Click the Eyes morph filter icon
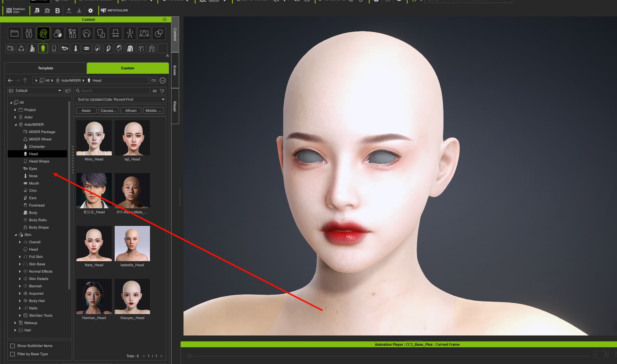The height and width of the screenshot is (364, 617). [x=65, y=48]
